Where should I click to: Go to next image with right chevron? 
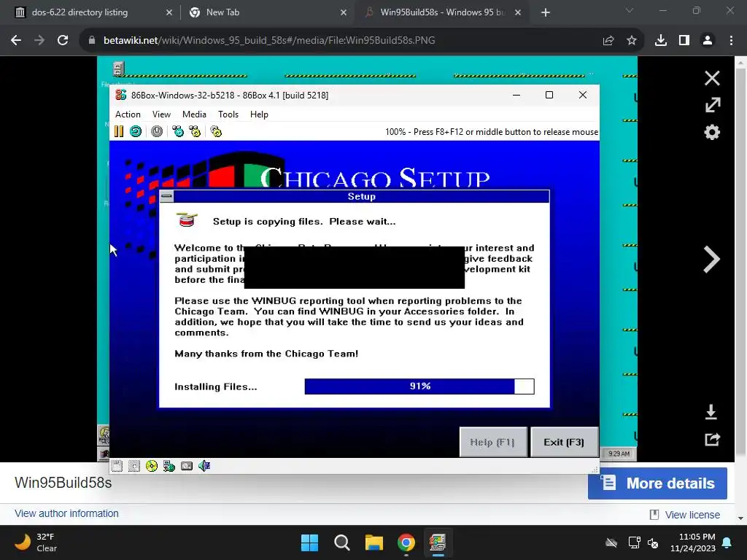pos(712,260)
